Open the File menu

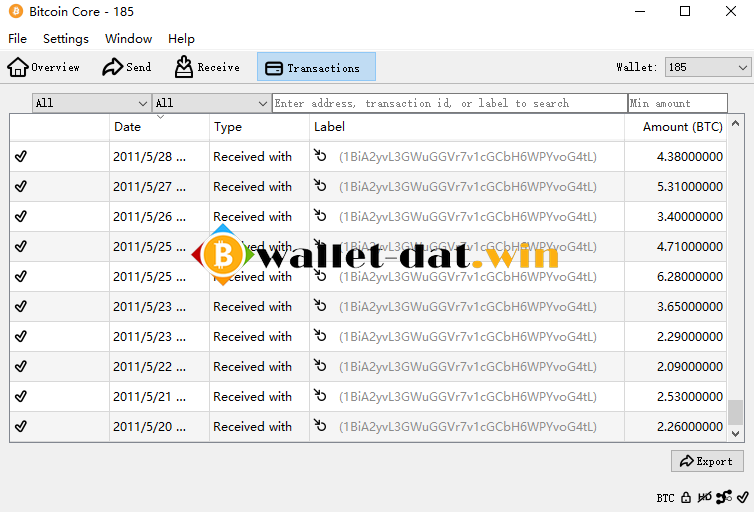pyautogui.click(x=17, y=38)
